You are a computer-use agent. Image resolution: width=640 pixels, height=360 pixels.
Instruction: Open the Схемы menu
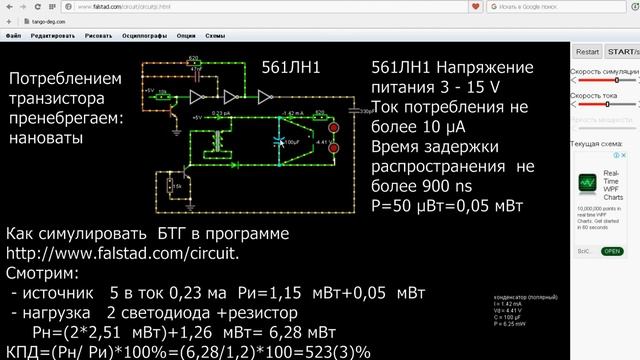[215, 36]
